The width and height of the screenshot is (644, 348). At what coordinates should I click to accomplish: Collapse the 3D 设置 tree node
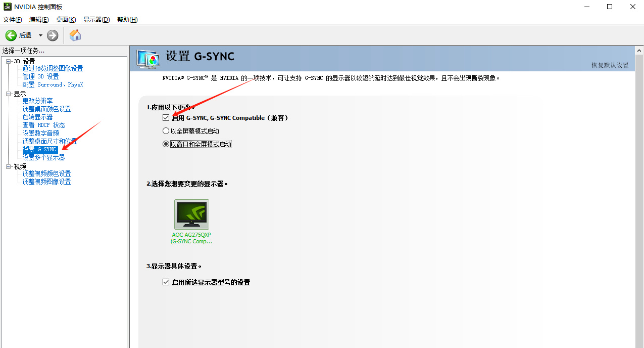tap(8, 61)
